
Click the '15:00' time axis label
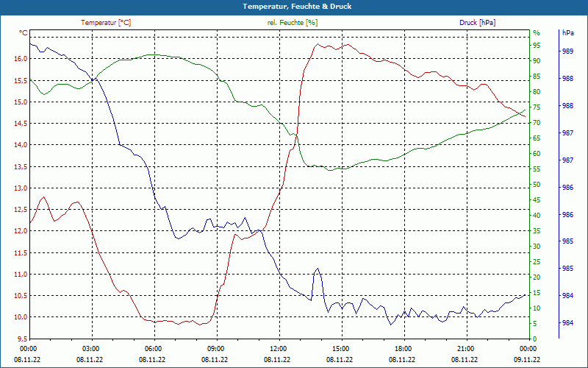(x=342, y=348)
